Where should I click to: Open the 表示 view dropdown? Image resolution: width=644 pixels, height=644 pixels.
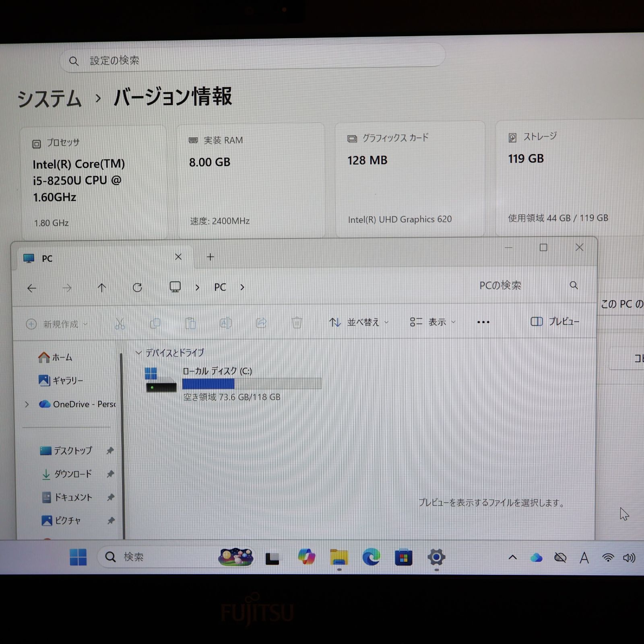point(433,322)
